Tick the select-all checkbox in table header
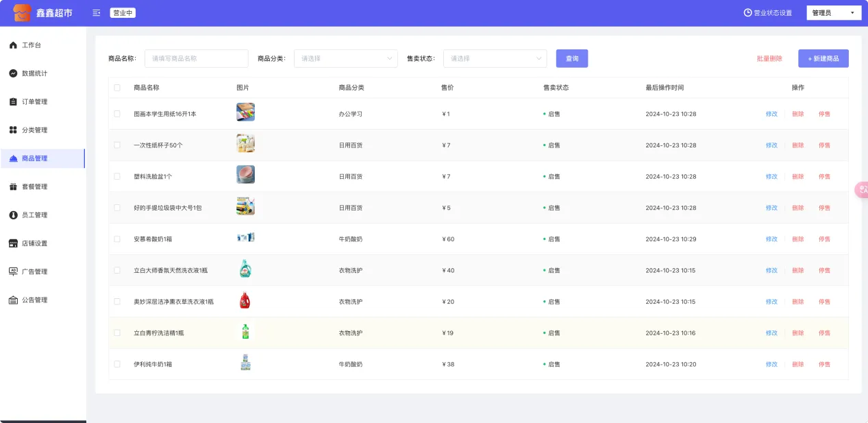This screenshot has width=868, height=423. pos(117,88)
